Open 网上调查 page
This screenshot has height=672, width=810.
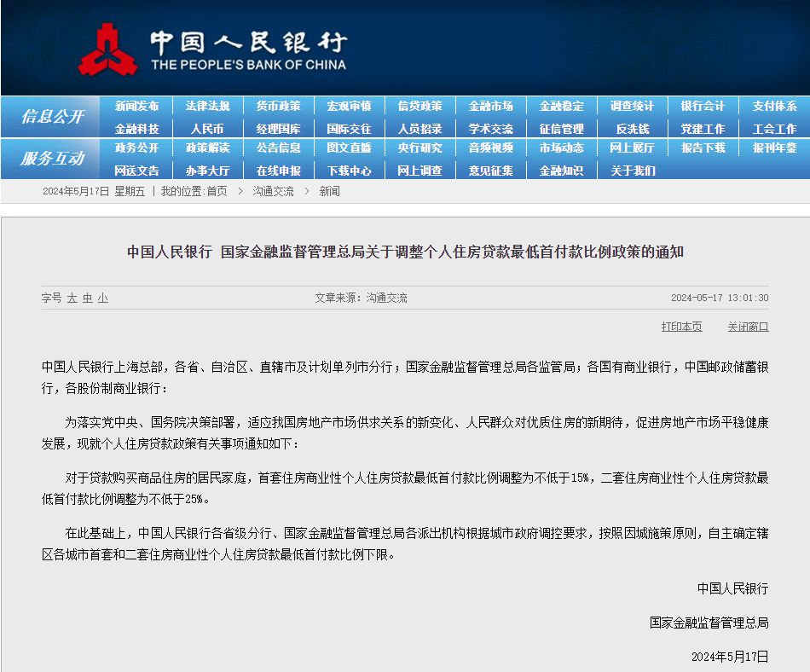(420, 171)
